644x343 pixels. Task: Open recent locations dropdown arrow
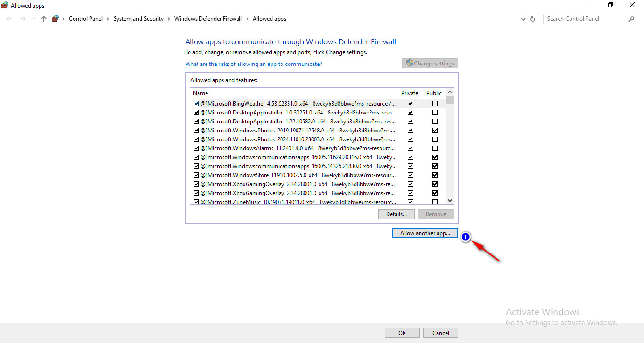pyautogui.click(x=33, y=19)
